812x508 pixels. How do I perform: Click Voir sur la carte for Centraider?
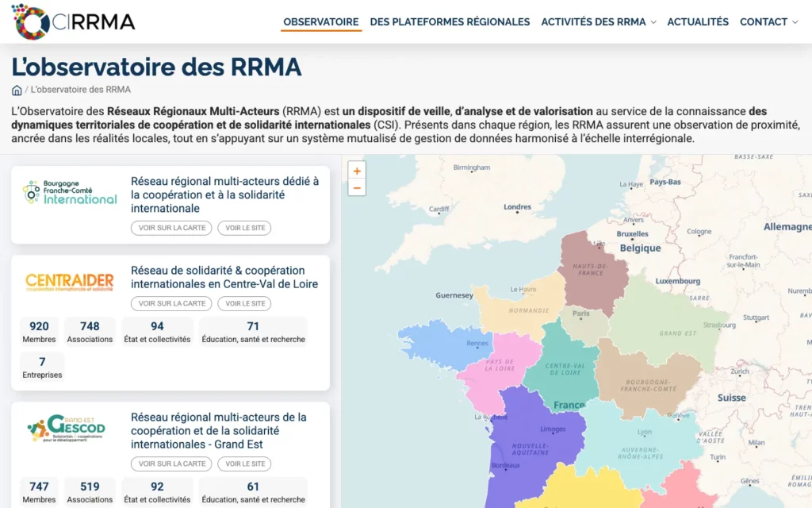(x=172, y=303)
